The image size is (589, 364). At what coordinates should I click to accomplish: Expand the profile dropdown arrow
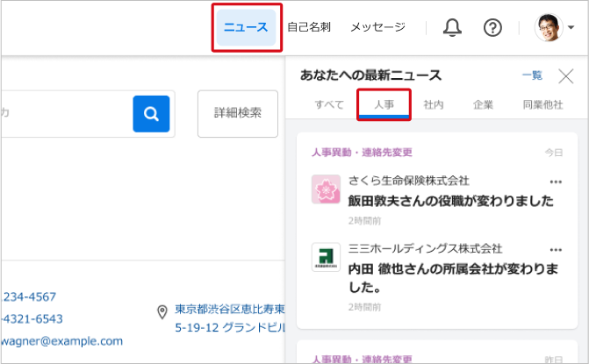[x=571, y=27]
